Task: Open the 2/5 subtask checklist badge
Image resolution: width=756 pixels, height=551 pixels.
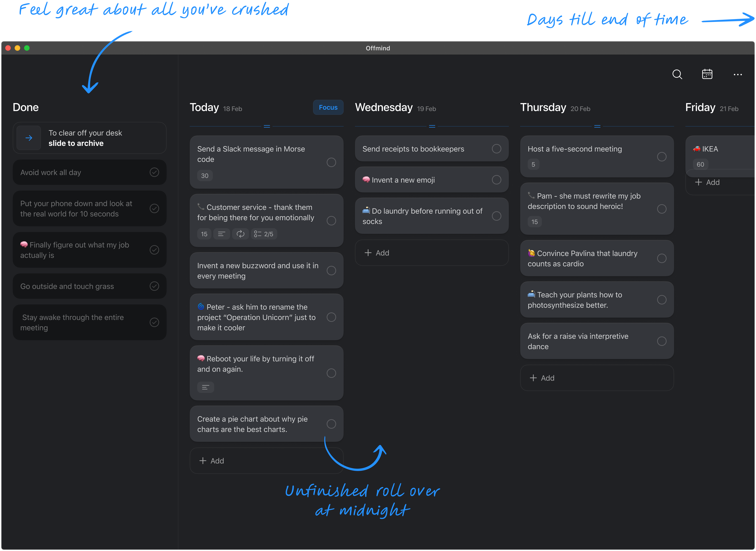Action: tap(264, 234)
